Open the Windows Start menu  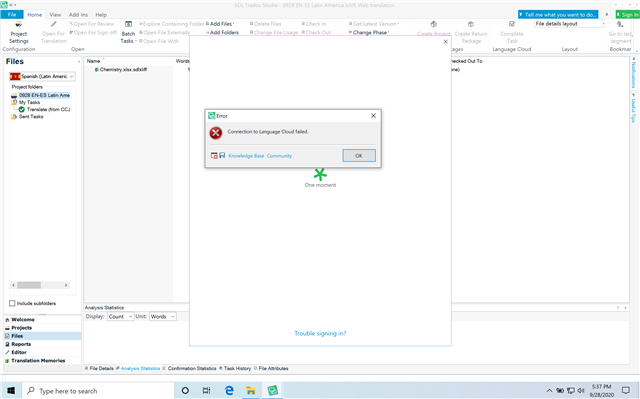point(11,390)
